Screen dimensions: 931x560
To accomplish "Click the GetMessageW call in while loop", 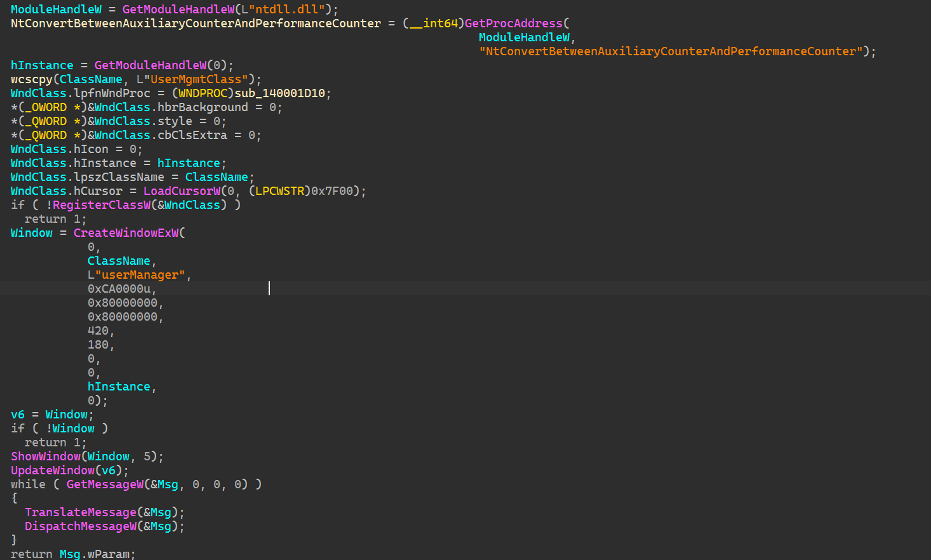I will click(105, 484).
